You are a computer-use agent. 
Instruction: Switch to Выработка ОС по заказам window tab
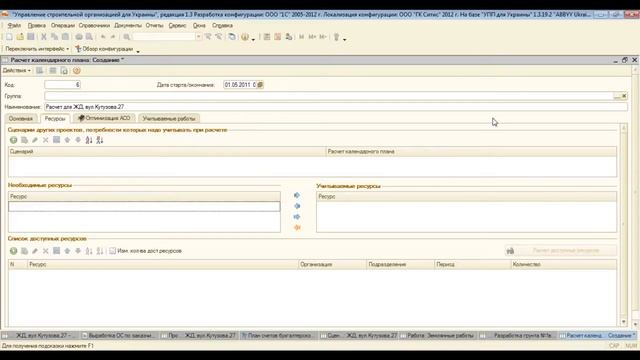[x=119, y=336]
